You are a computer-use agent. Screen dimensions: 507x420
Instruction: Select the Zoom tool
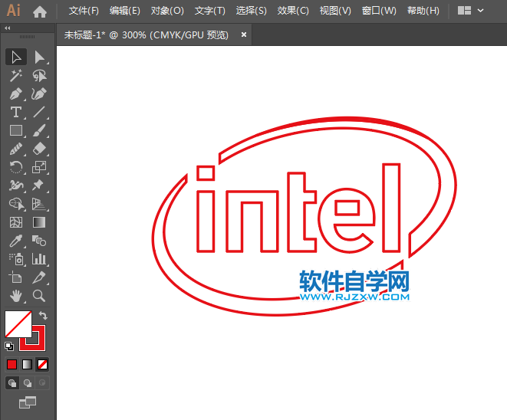click(x=39, y=296)
